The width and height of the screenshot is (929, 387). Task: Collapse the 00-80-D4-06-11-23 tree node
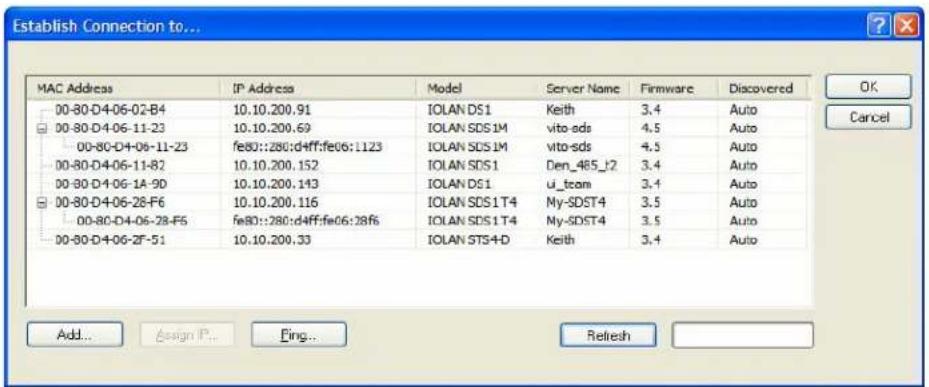coord(43,129)
